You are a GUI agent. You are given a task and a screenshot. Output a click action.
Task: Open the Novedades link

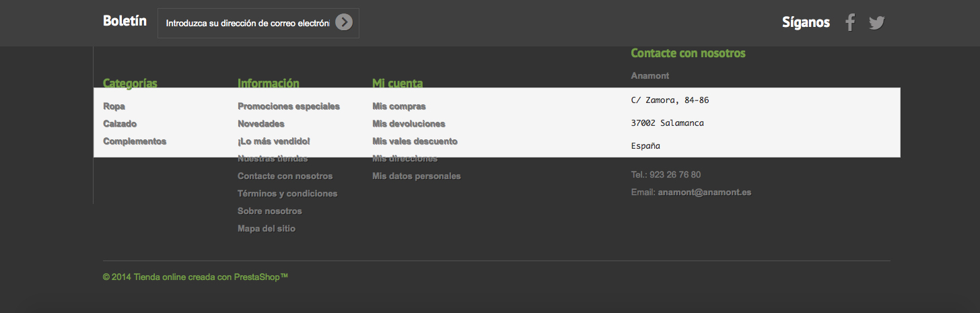tap(261, 124)
